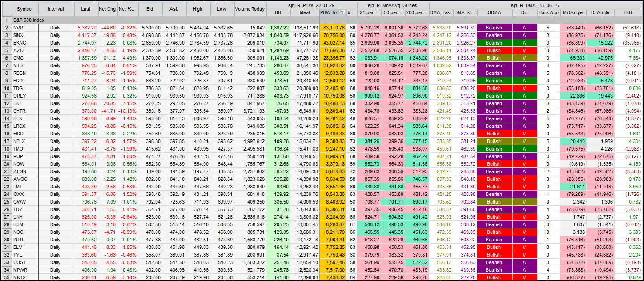The image size is (644, 281).
Task: Click NVR's last price 5,382.22
Action: (85, 28)
